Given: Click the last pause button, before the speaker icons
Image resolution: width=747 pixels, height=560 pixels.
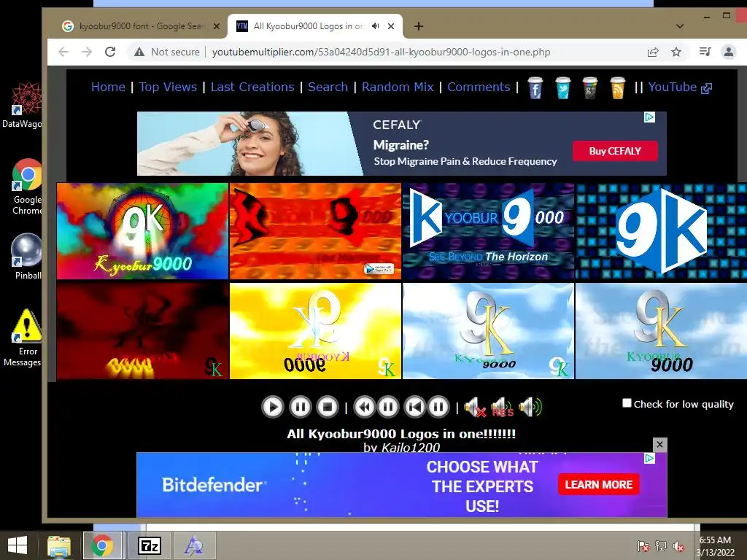Looking at the screenshot, I should pyautogui.click(x=438, y=407).
